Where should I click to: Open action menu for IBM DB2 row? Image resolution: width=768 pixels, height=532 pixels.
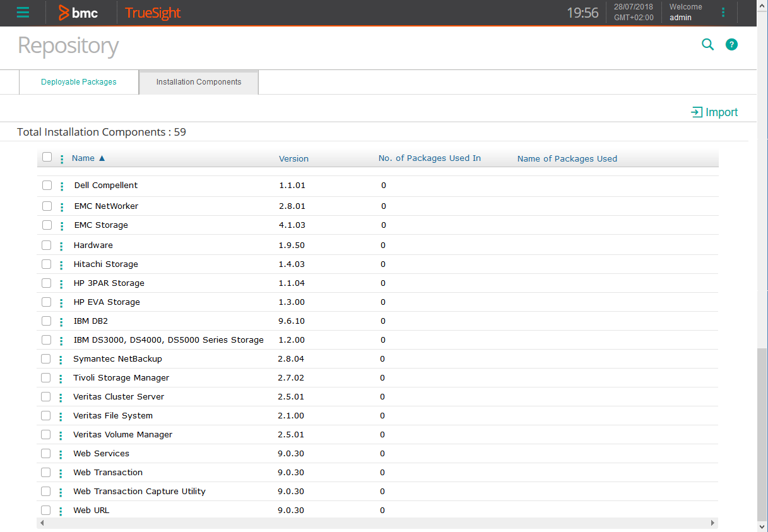(x=61, y=322)
